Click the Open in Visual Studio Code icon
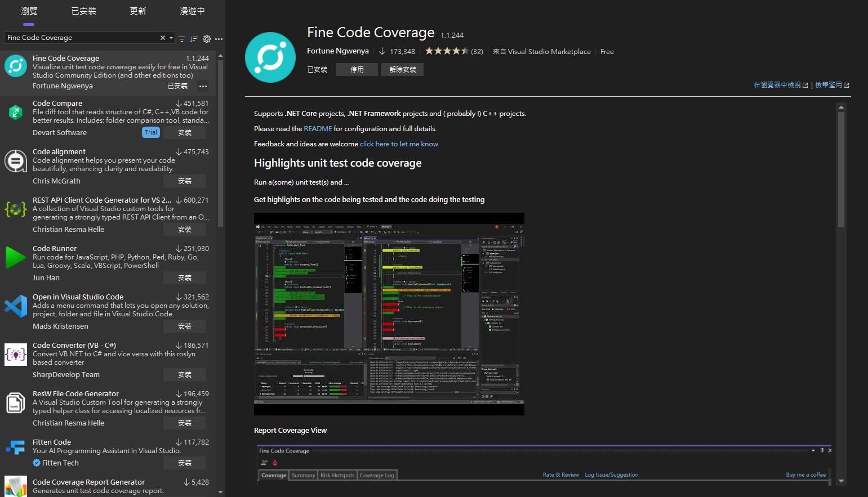The height and width of the screenshot is (497, 868). [x=15, y=306]
